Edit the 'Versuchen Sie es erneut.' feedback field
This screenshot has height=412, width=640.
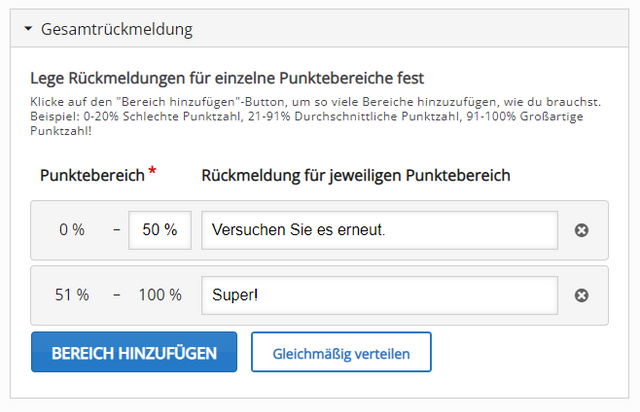click(379, 230)
